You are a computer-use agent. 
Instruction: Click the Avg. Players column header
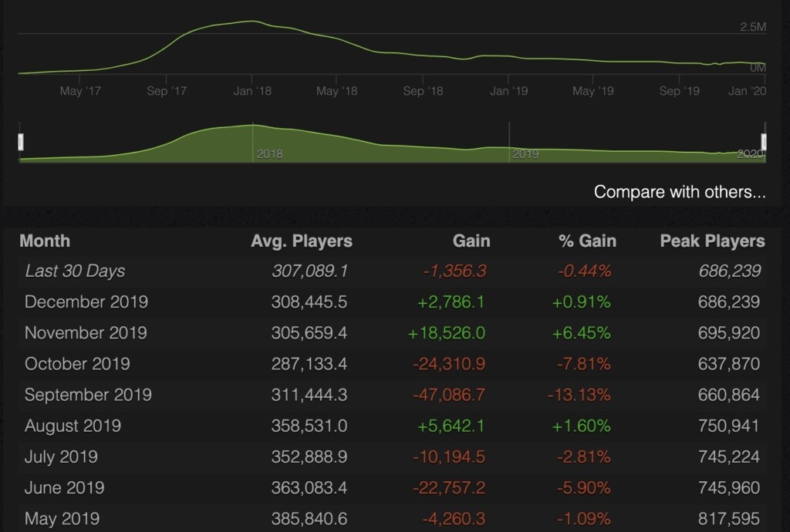(302, 241)
